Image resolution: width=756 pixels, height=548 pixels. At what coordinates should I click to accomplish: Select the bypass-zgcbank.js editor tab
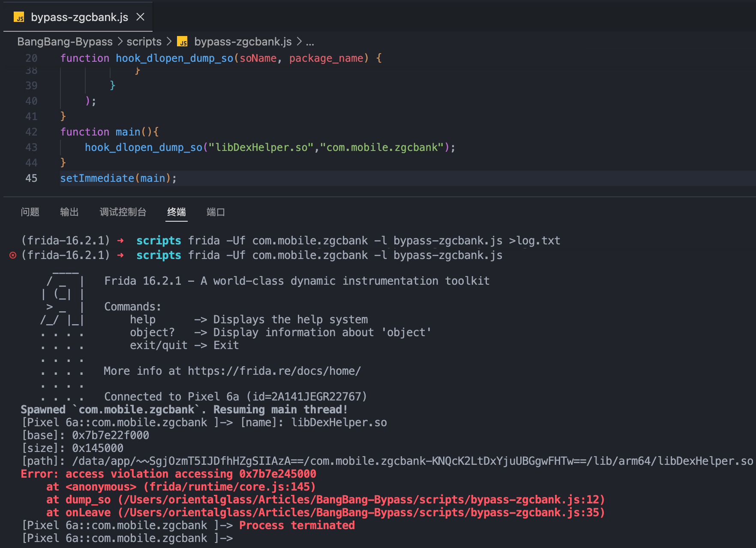coord(78,17)
